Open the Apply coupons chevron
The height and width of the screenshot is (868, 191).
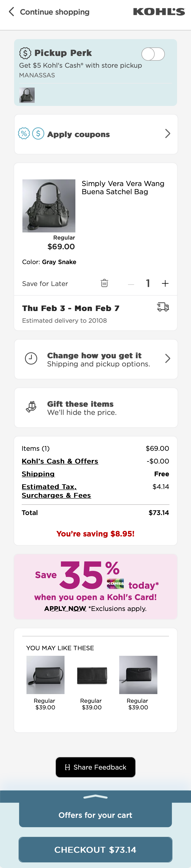click(167, 134)
